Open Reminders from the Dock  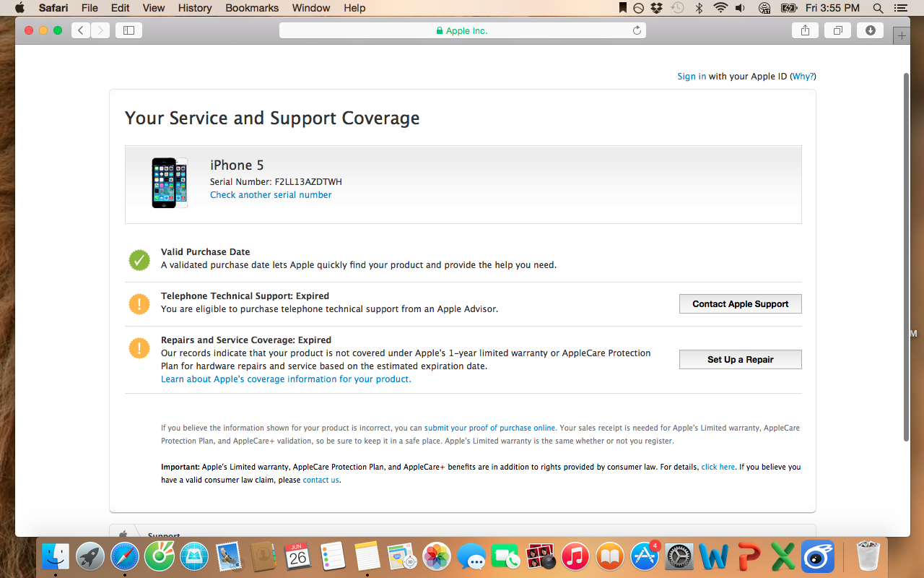(333, 557)
